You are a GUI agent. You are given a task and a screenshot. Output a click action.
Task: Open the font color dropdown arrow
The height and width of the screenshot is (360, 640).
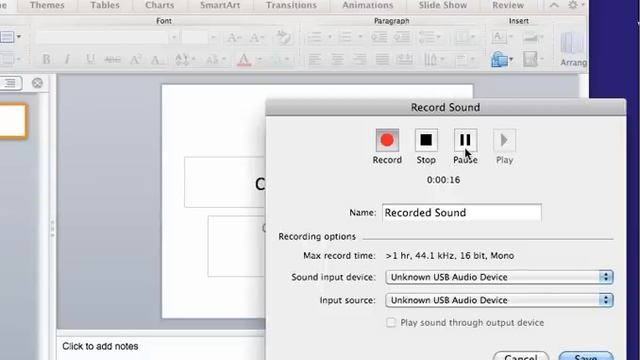(259, 60)
